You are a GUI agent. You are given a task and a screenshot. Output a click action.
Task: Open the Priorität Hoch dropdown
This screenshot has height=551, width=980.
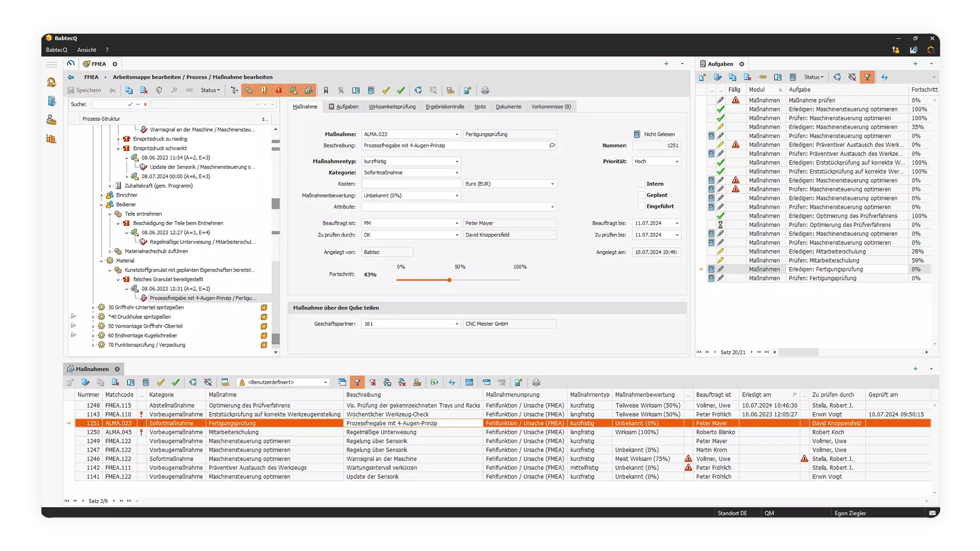(677, 161)
